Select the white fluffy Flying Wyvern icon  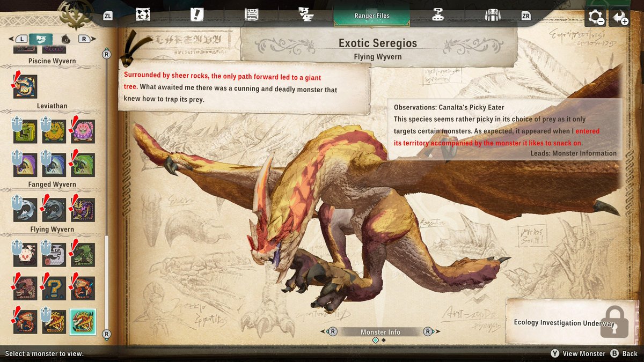pos(25,255)
